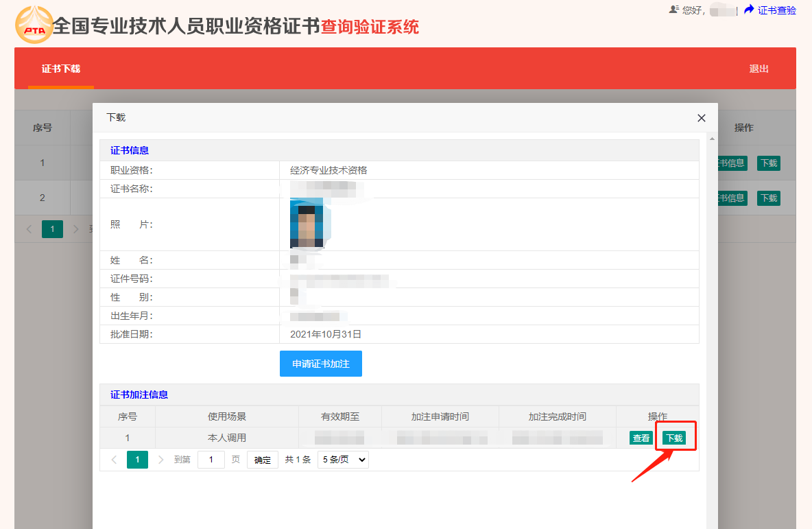Click next page arrow in background certificate list
Screen dimensions: 812x529
click(75, 229)
